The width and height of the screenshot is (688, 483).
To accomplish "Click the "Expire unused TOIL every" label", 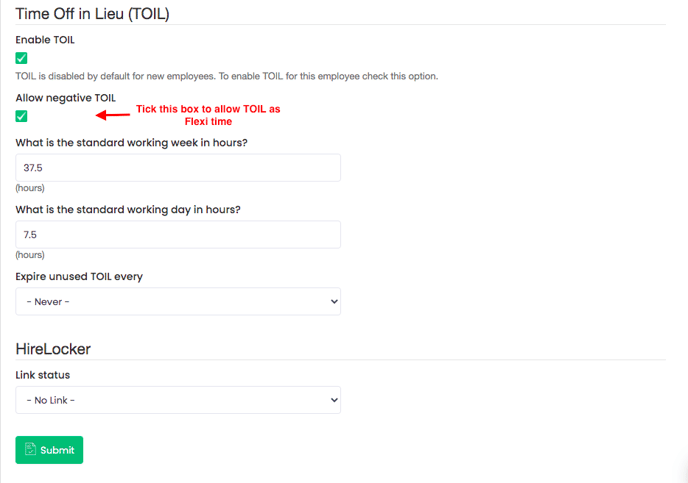I will click(79, 276).
